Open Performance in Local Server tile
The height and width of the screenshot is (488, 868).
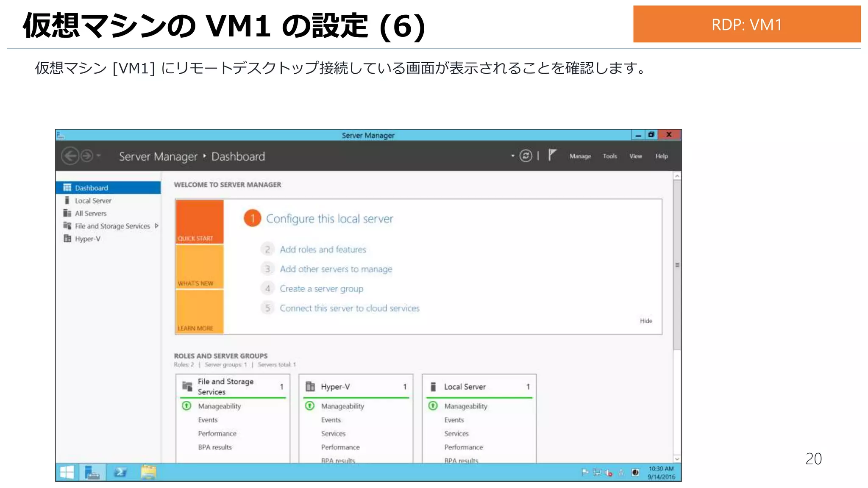click(x=464, y=447)
